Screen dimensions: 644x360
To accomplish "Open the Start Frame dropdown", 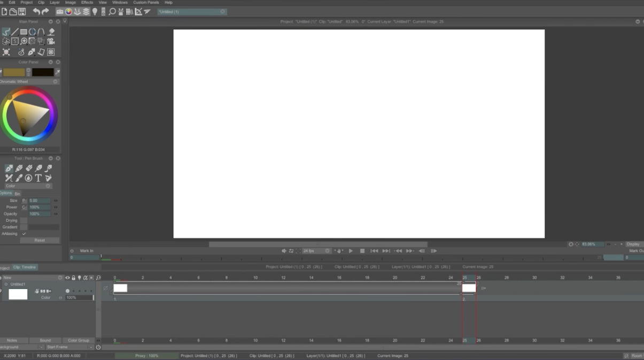I will point(69,347).
